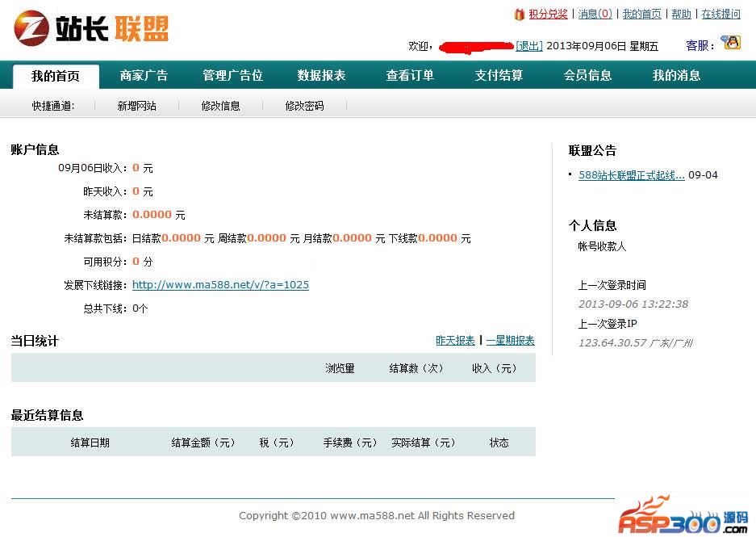
Task: Click last login IP 123.64.30.57
Action: pos(612,342)
